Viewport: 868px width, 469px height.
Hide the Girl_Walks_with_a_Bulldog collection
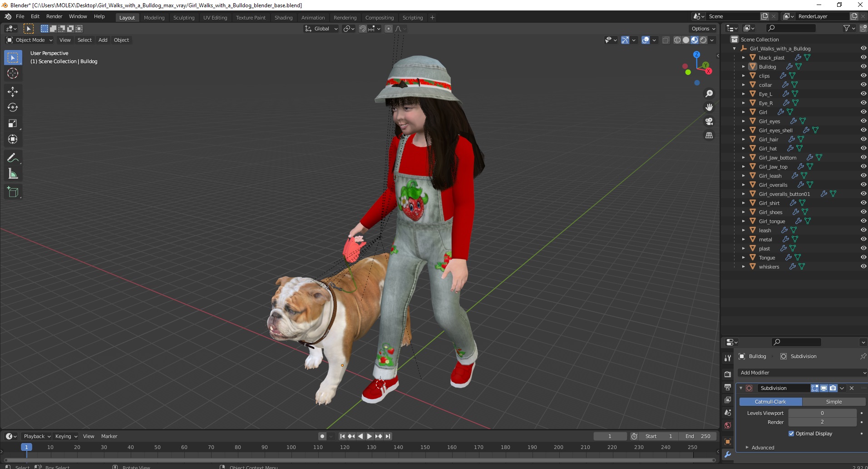pos(863,48)
